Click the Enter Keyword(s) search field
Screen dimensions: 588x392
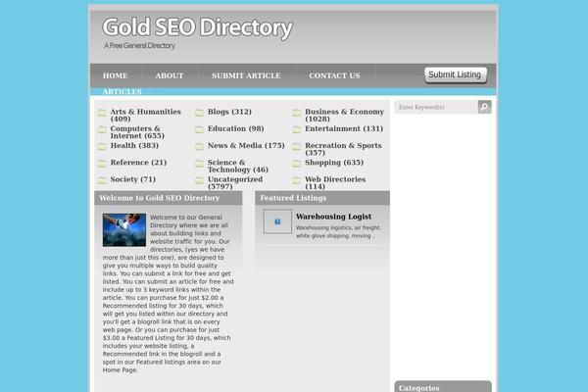[436, 107]
